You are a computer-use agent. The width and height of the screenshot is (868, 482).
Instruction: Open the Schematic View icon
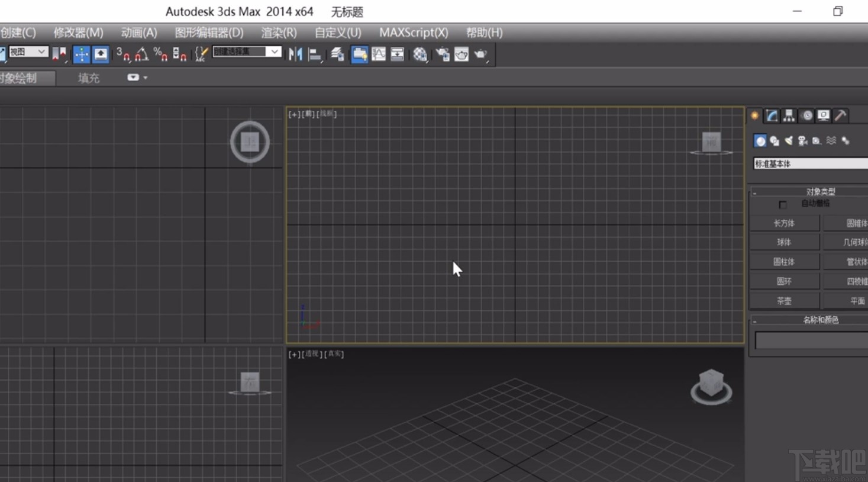click(x=398, y=54)
